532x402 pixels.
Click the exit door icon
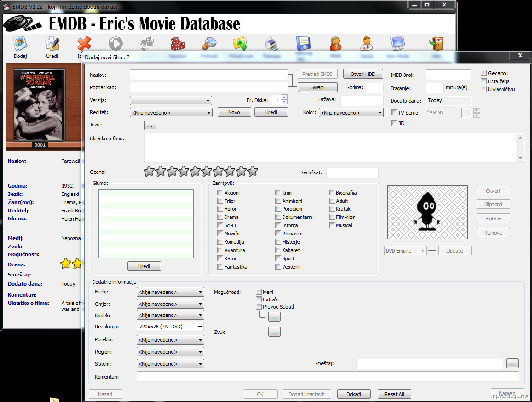click(437, 44)
